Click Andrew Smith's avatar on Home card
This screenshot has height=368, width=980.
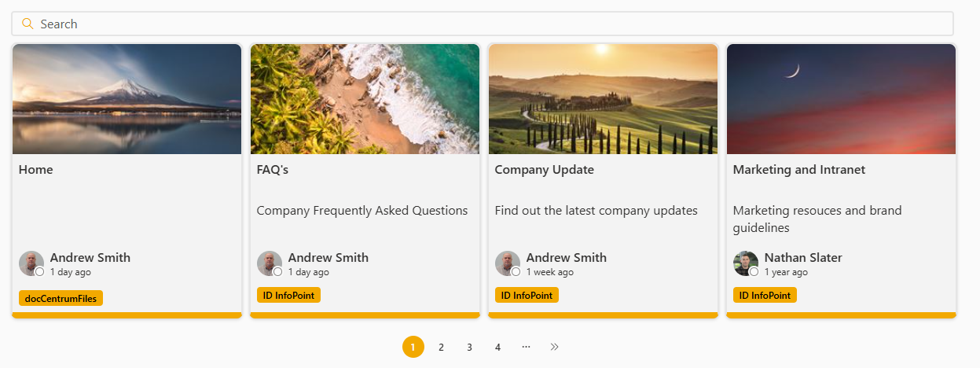click(x=31, y=263)
